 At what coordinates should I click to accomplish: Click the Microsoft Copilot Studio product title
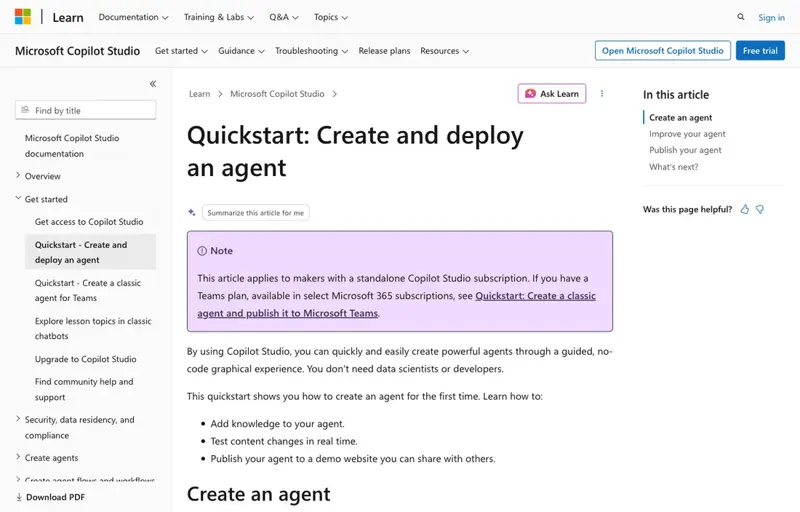click(78, 51)
